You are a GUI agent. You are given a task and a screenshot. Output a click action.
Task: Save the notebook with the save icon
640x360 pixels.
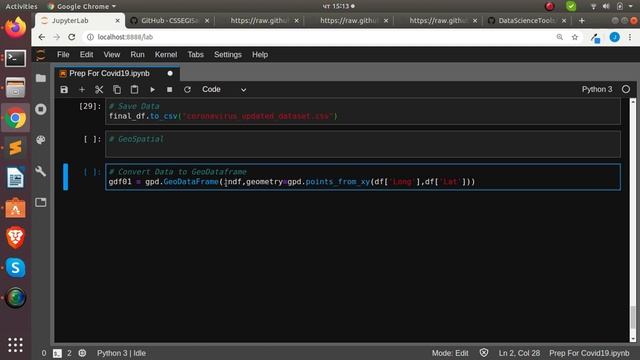[x=64, y=89]
